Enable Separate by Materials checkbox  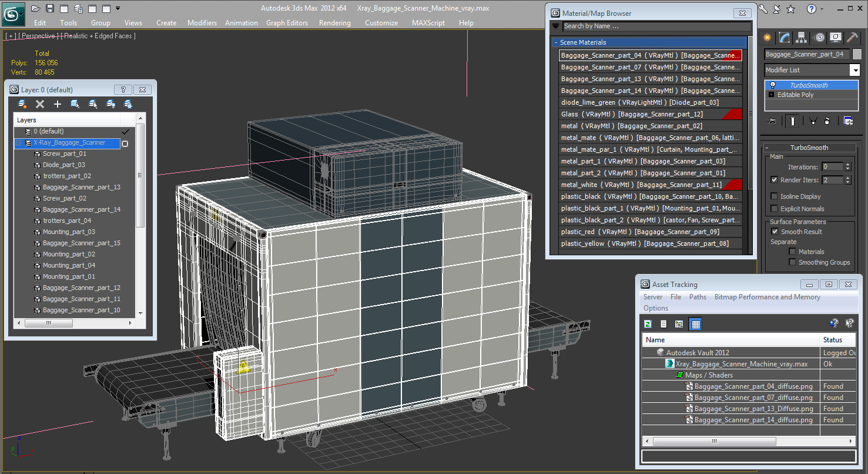792,252
